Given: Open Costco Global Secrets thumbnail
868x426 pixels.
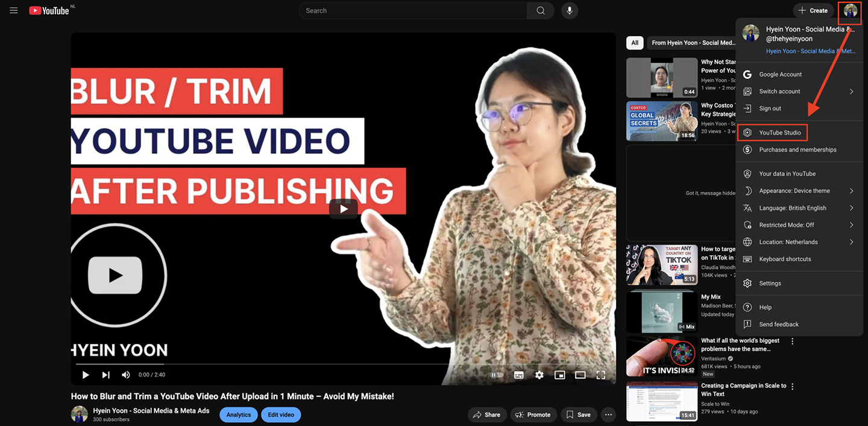Looking at the screenshot, I should click(x=662, y=121).
